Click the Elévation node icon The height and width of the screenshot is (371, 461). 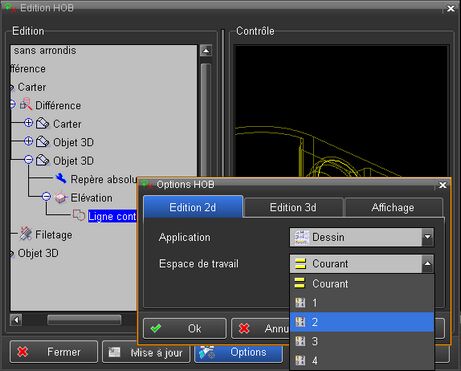click(x=61, y=198)
